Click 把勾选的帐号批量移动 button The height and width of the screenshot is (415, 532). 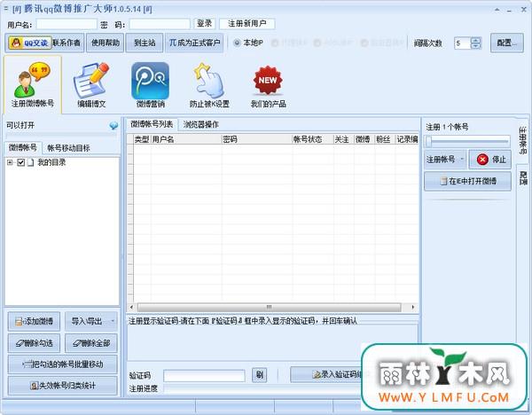pyautogui.click(x=63, y=364)
